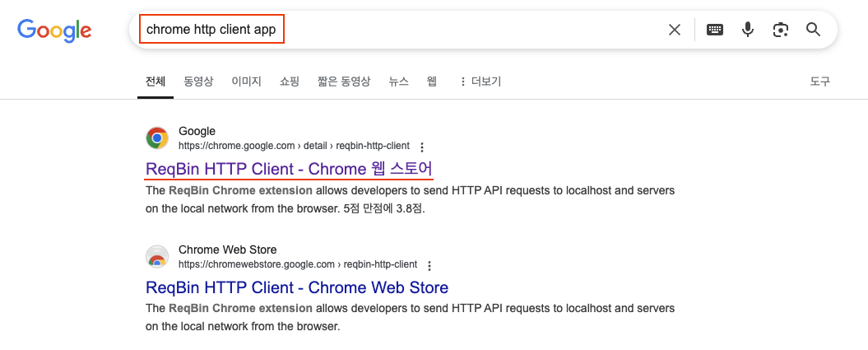Submit search with the magnifying glass icon
The width and height of the screenshot is (868, 350).
813,30
